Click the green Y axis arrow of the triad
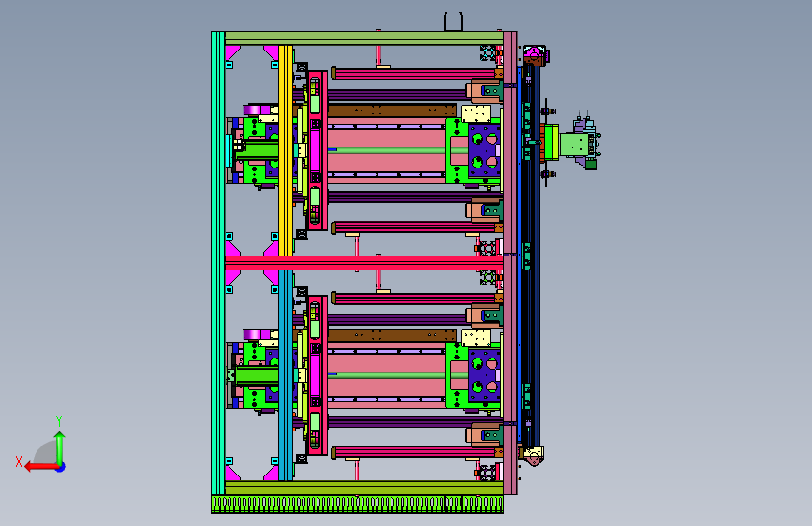 pyautogui.click(x=60, y=447)
